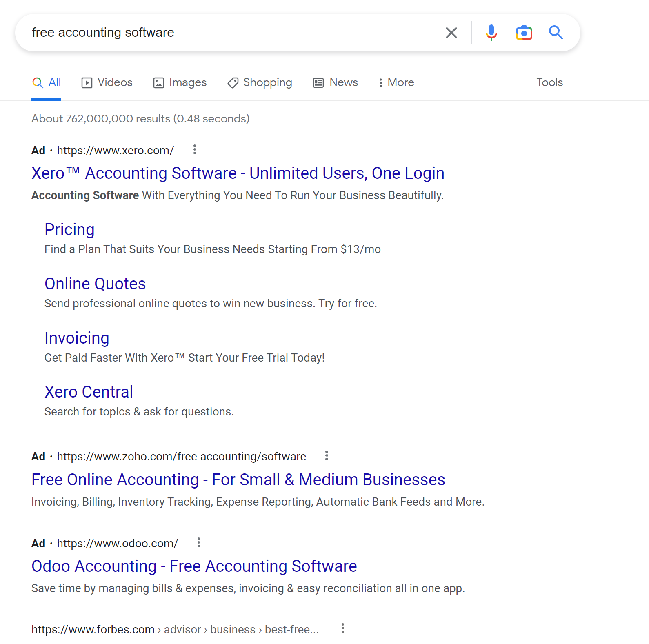Visit the Xero Pricing sitelink
The height and width of the screenshot is (644, 649).
coord(69,229)
